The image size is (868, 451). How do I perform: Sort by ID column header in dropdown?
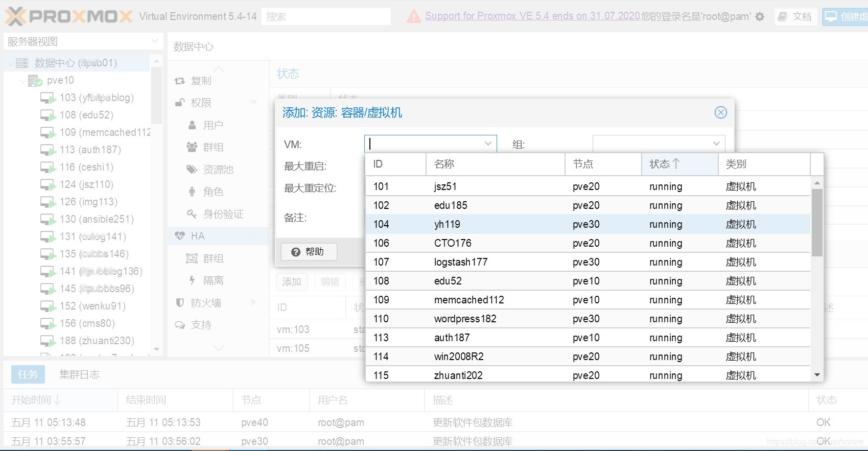click(x=396, y=164)
